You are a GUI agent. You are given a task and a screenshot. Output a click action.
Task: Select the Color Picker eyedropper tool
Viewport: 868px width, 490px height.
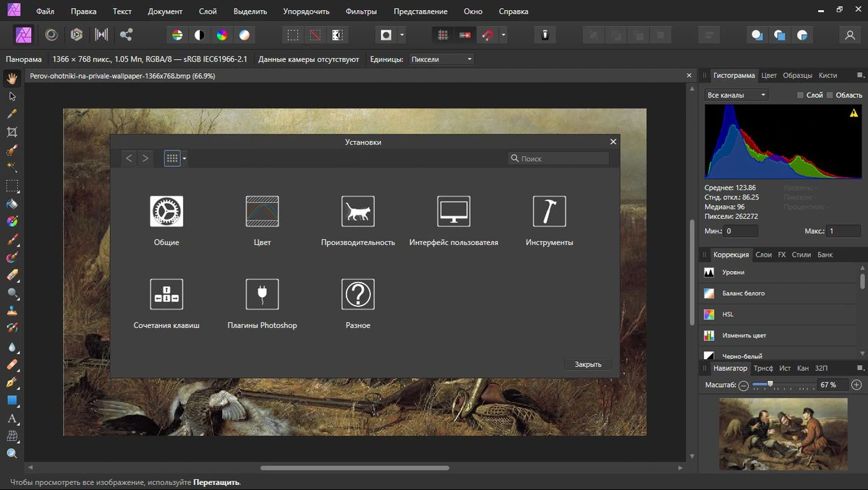pos(12,114)
